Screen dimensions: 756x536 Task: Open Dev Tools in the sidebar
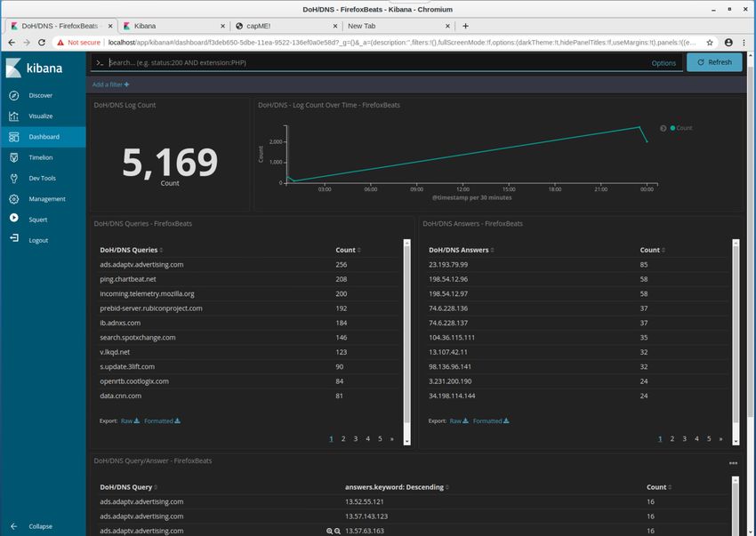43,179
